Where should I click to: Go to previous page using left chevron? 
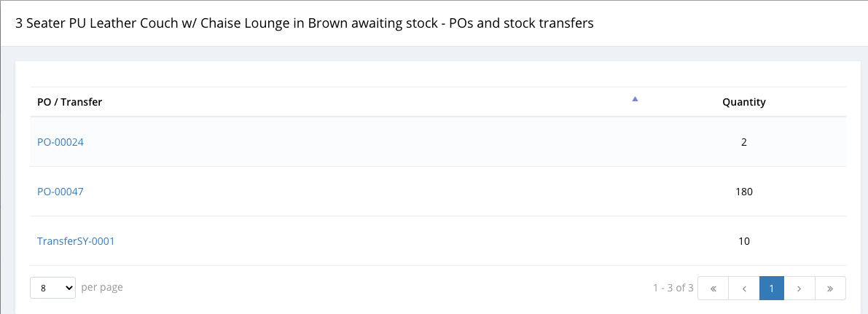(x=744, y=288)
